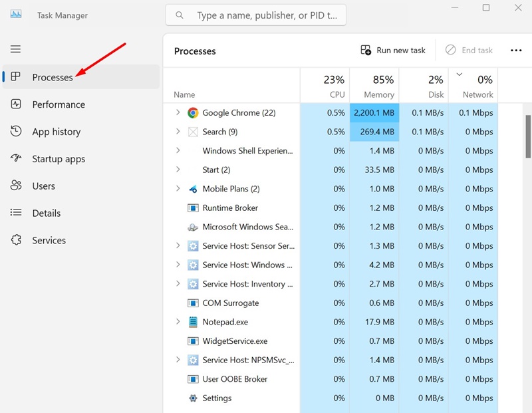Click the App history clock icon
This screenshot has width=532, height=413.
pos(17,132)
